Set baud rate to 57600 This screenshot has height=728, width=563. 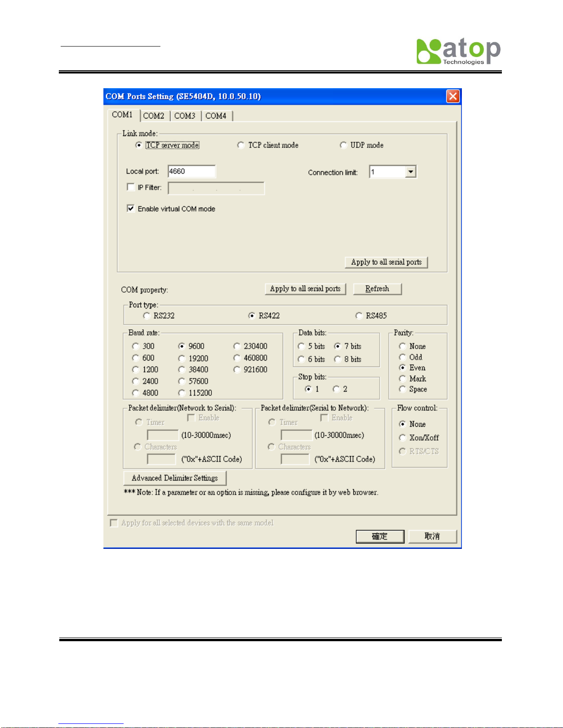(x=182, y=381)
